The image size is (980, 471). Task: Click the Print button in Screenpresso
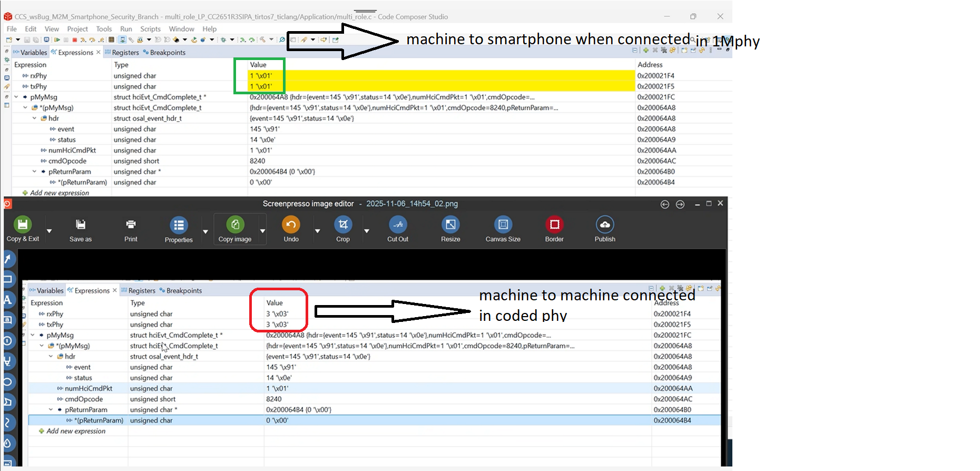[x=131, y=229]
